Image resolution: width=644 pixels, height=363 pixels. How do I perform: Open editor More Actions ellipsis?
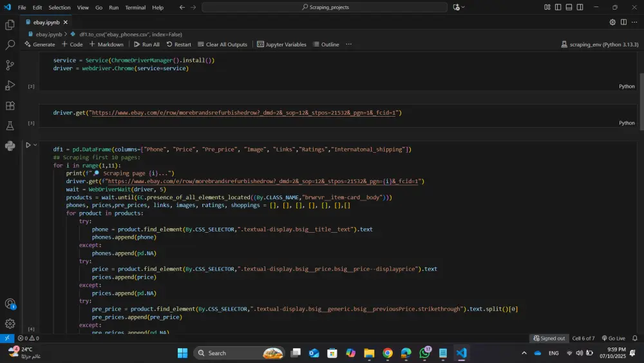point(634,22)
